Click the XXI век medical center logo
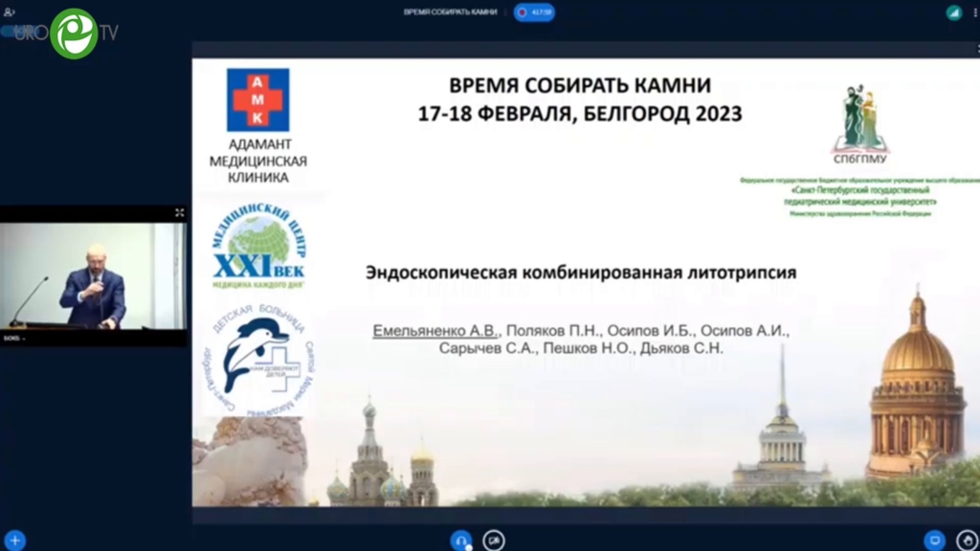This screenshot has width=980, height=551. [x=258, y=247]
